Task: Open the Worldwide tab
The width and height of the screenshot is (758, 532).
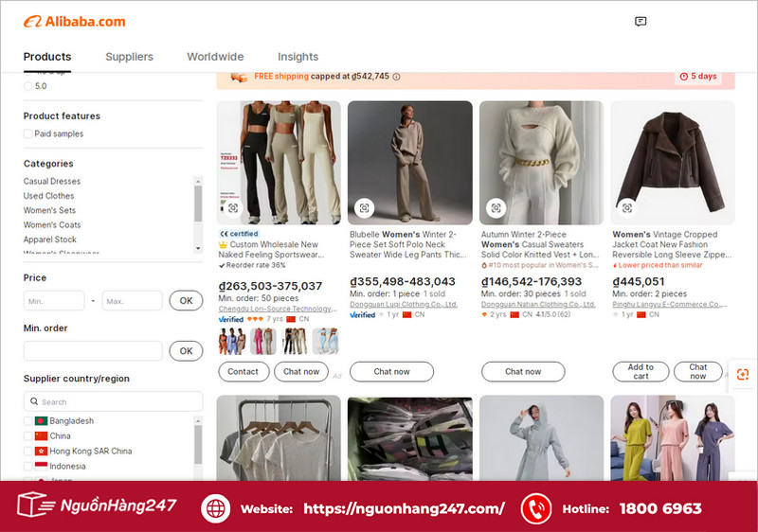Action: 215,57
